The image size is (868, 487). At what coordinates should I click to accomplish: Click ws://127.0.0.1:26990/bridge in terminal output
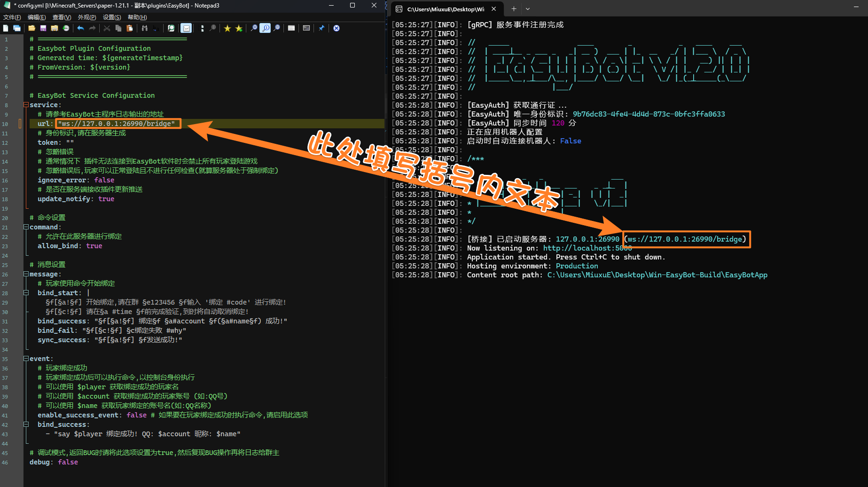pos(685,239)
